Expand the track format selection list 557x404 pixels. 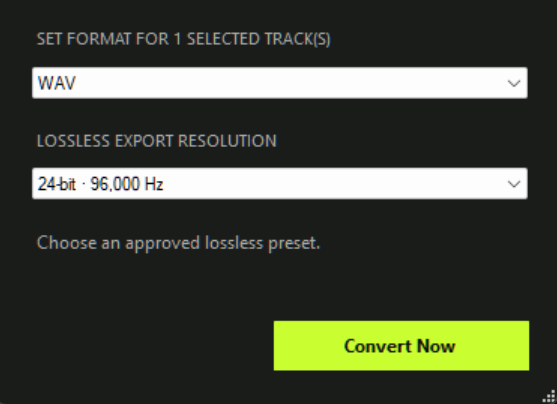point(280,83)
